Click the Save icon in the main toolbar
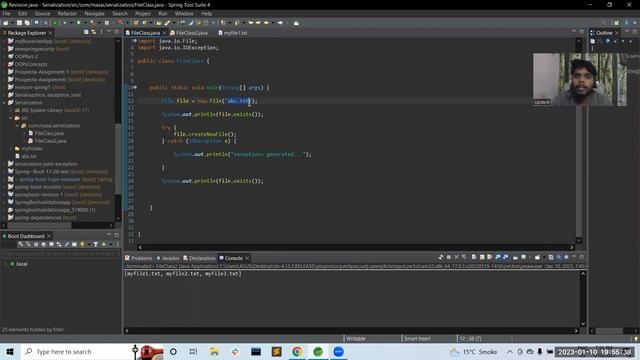640x360 pixels. (x=19, y=23)
